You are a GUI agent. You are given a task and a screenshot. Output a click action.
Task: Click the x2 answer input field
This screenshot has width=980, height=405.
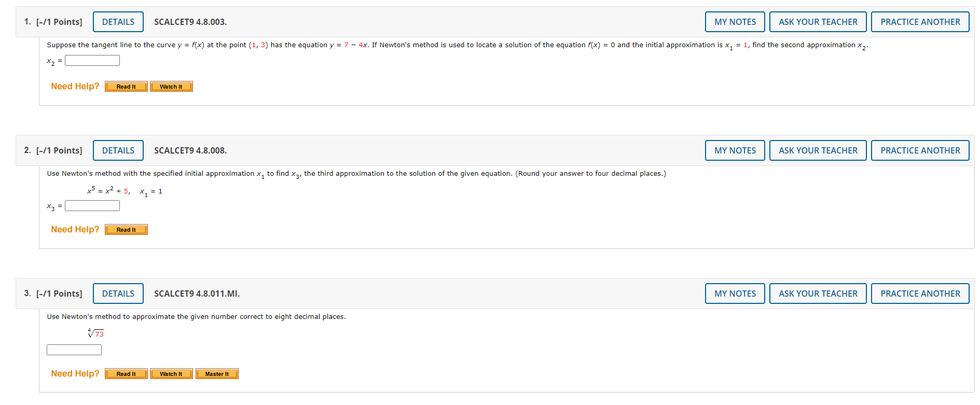tap(92, 60)
